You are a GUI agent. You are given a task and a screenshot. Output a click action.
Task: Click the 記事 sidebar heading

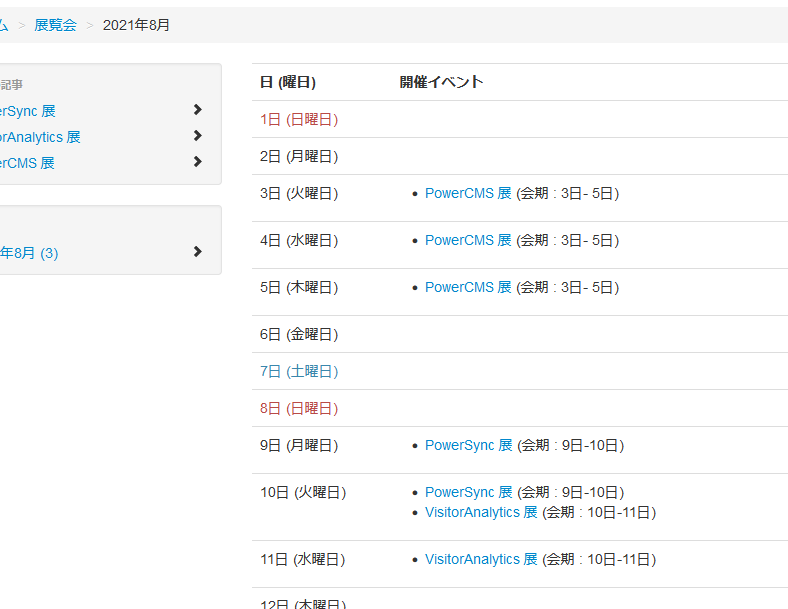(x=12, y=85)
